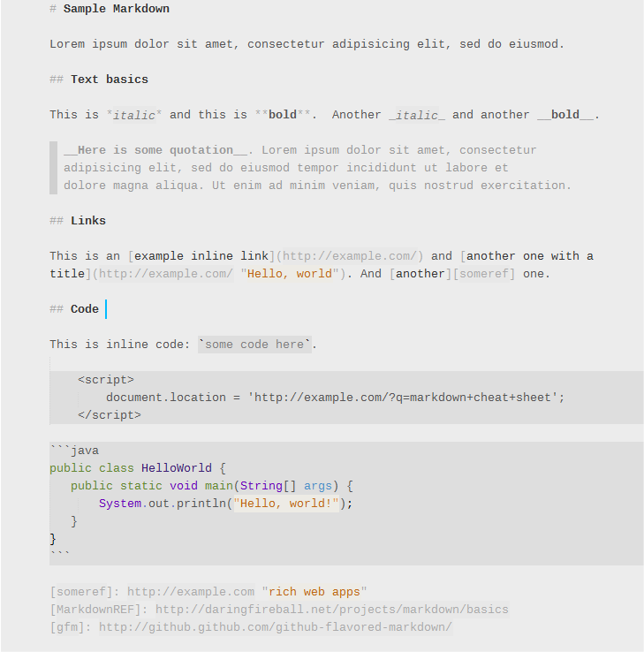Click the 'Hello, world' link title string
The image size is (644, 652).
290,274
